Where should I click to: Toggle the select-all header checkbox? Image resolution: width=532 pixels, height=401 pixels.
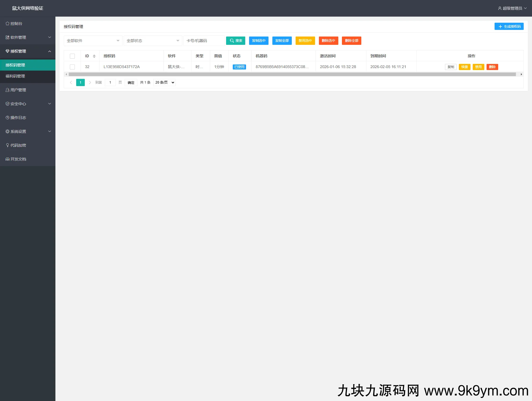[72, 56]
